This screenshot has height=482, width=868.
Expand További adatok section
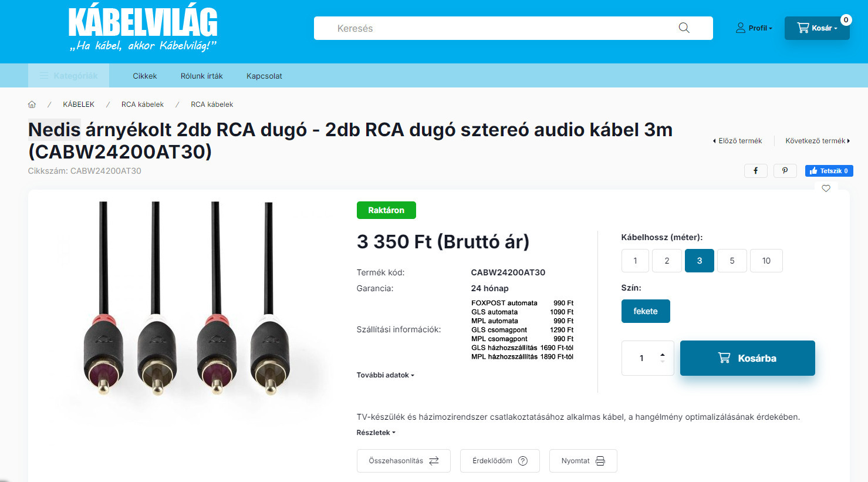point(385,375)
